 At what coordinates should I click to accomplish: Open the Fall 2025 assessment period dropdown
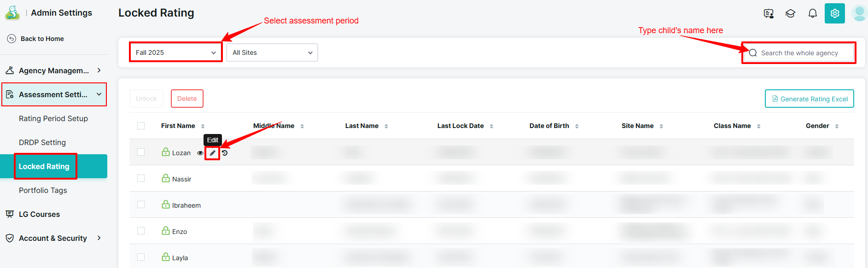click(175, 52)
